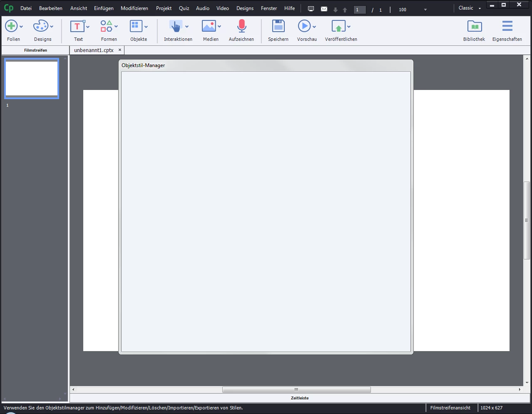Image resolution: width=532 pixels, height=414 pixels.
Task: Open the Fenster menu
Action: coord(269,8)
